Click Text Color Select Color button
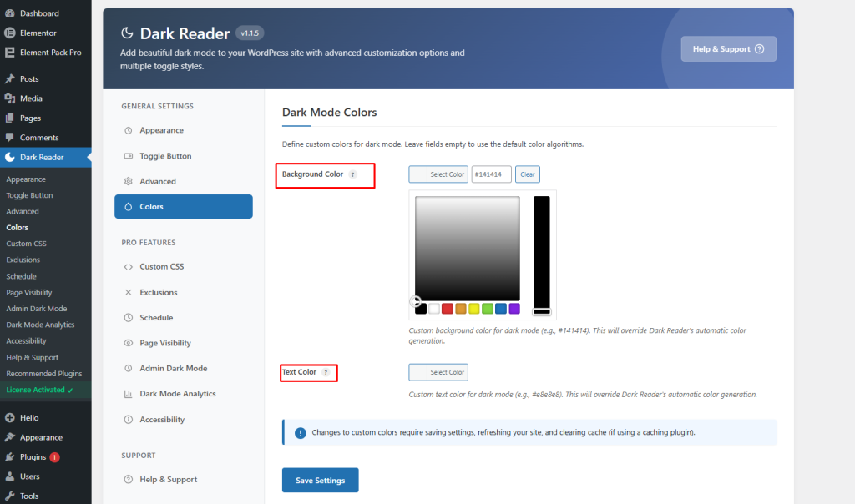 click(x=438, y=372)
